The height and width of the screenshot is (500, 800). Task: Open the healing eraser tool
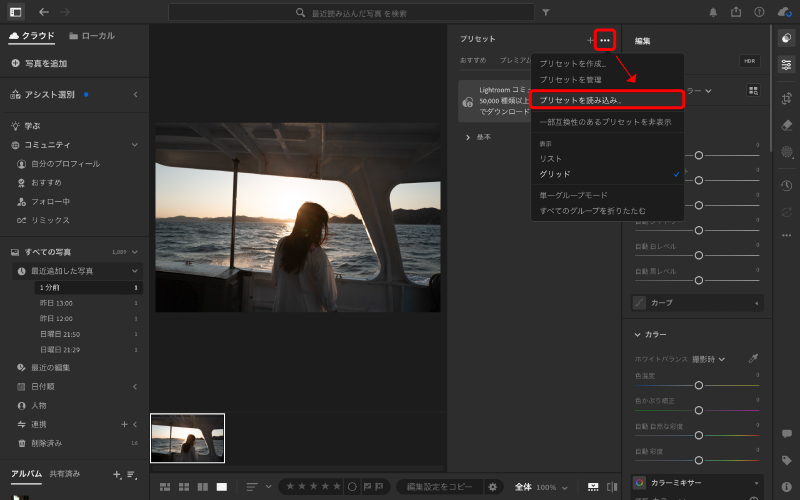[x=787, y=125]
